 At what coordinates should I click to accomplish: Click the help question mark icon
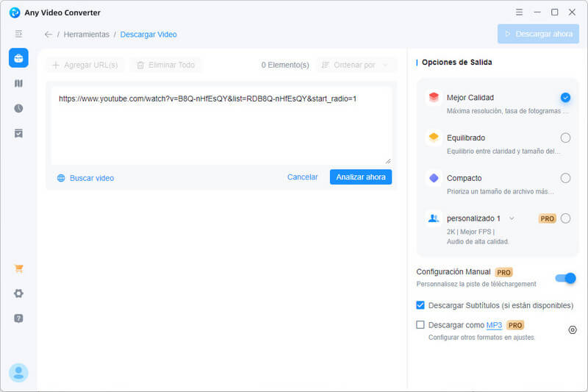pyautogui.click(x=18, y=318)
